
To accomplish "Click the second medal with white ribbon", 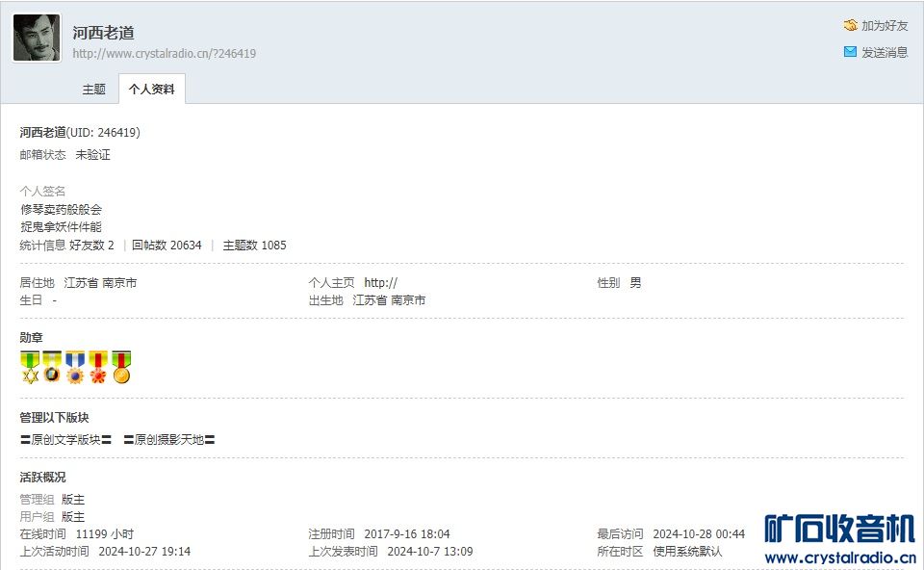I will (52, 367).
